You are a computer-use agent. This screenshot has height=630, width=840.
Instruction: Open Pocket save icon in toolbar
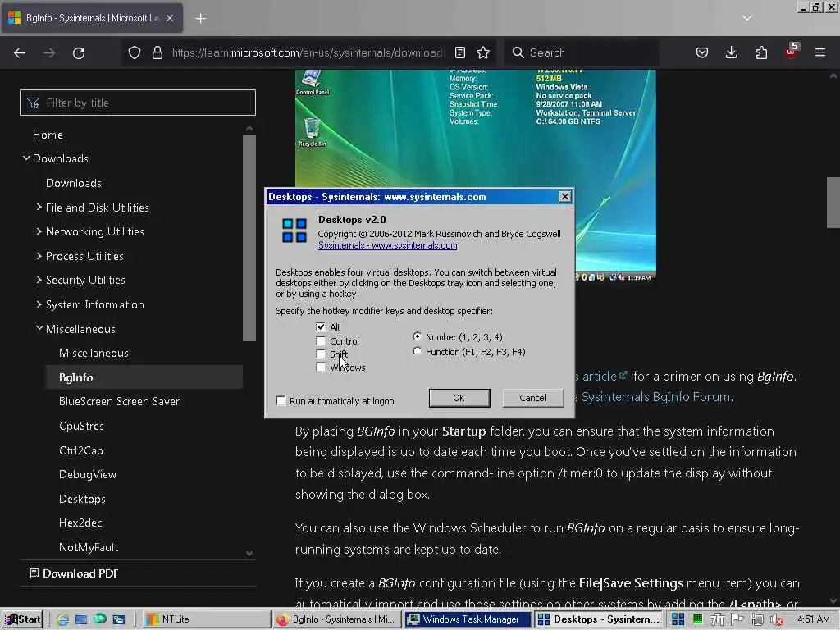click(x=702, y=52)
